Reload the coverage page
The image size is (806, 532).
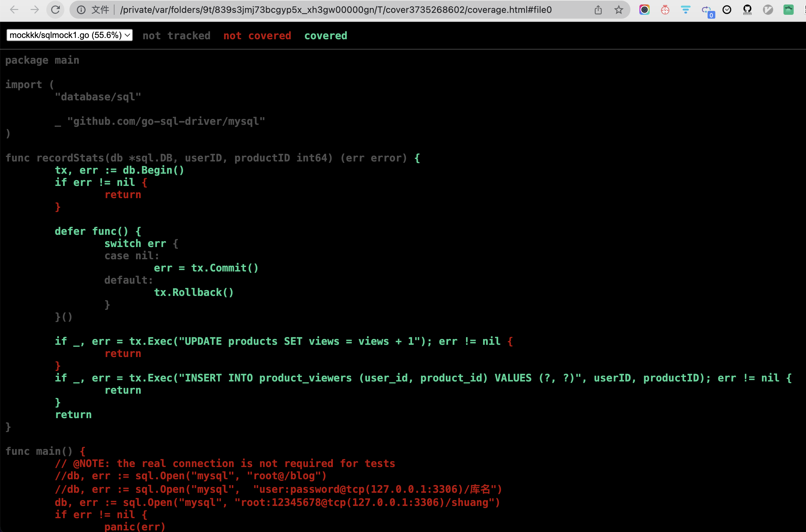click(x=56, y=10)
